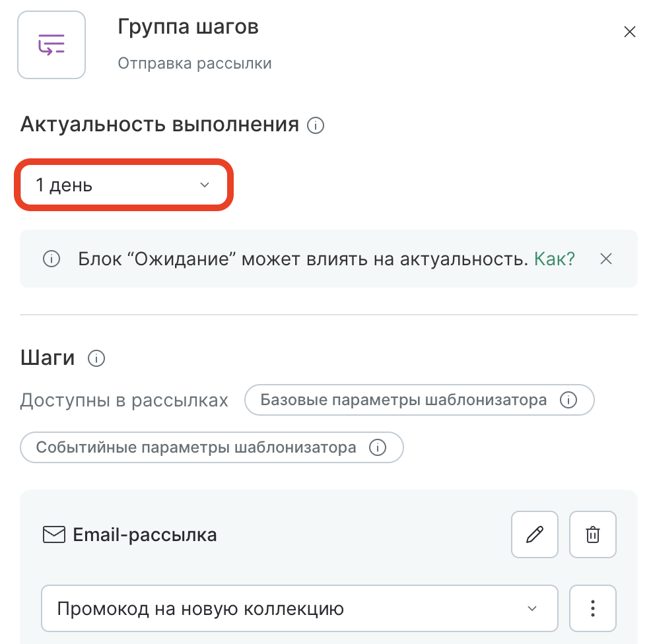Open the three-dot menu beside the template
651x644 pixels.
click(593, 608)
